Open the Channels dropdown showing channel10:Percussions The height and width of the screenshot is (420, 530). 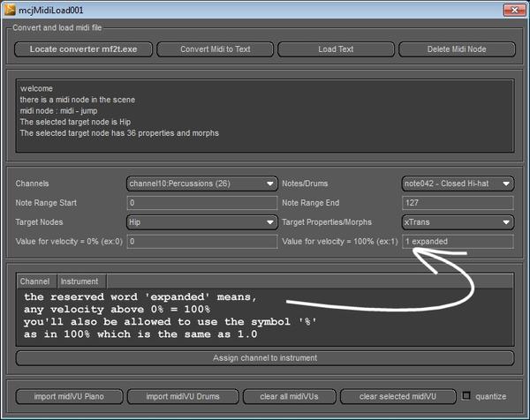[x=202, y=184]
